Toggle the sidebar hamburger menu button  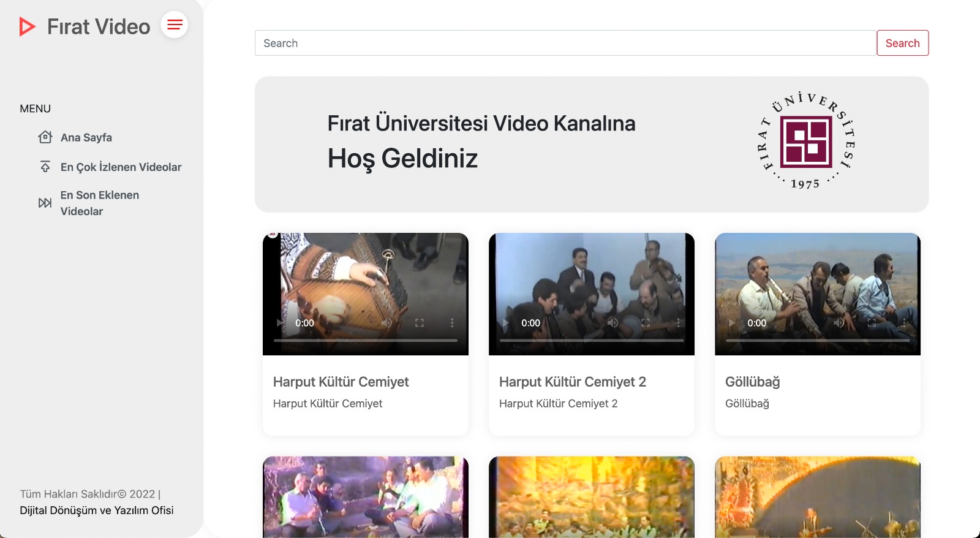[x=175, y=25]
